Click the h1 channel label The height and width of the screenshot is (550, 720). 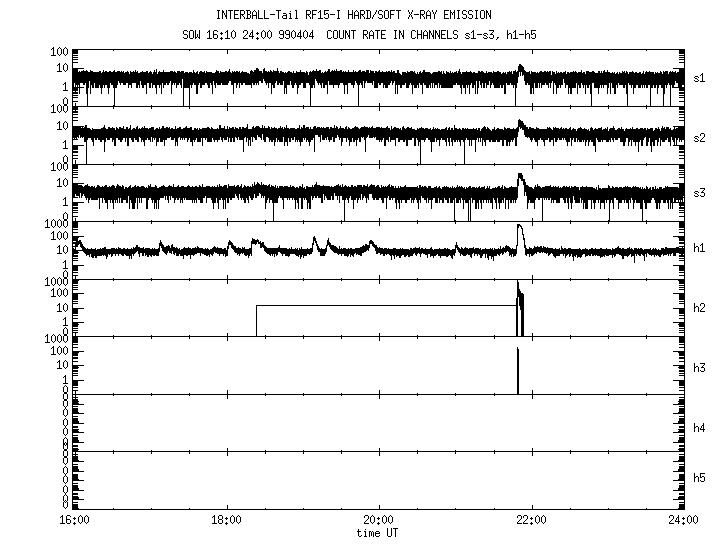click(700, 248)
